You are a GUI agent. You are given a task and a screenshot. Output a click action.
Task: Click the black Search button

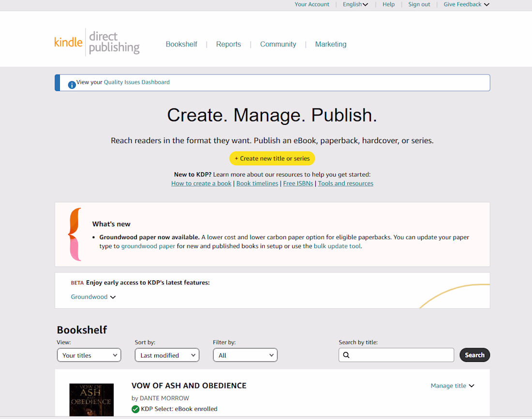click(474, 355)
